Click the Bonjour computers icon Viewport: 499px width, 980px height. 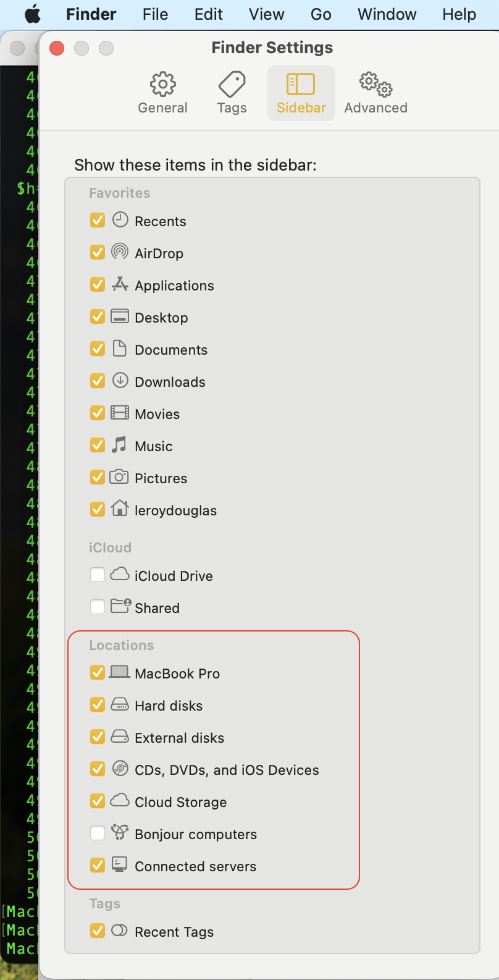click(119, 833)
